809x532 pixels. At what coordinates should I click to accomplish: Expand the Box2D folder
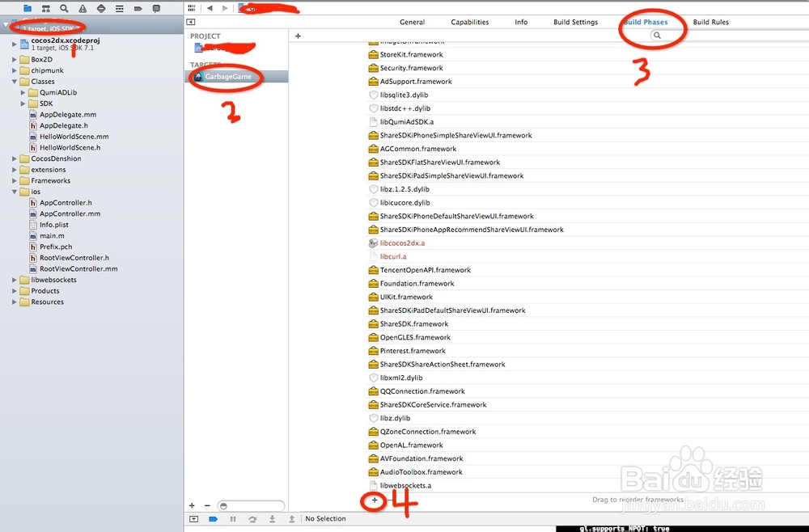[15, 59]
